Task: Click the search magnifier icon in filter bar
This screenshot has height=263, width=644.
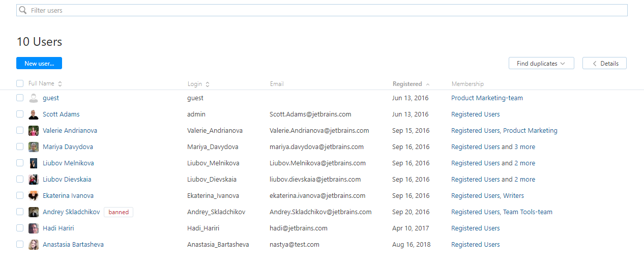Action: coord(23,10)
